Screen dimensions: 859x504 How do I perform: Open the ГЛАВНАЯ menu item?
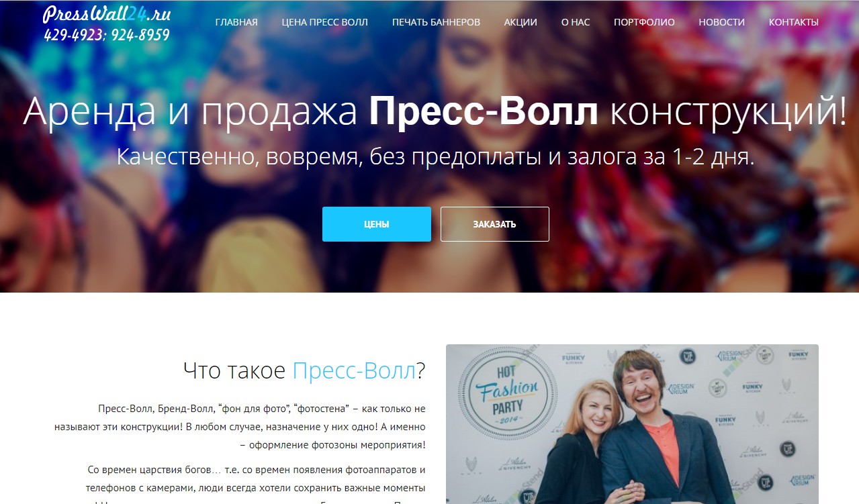click(236, 22)
